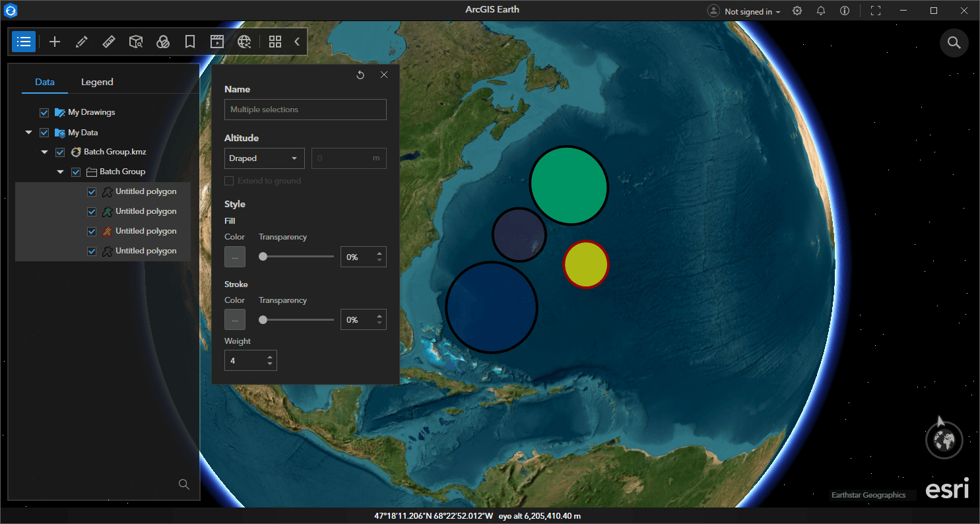Collapse the My Data tree node
This screenshot has width=980, height=524.
(28, 133)
